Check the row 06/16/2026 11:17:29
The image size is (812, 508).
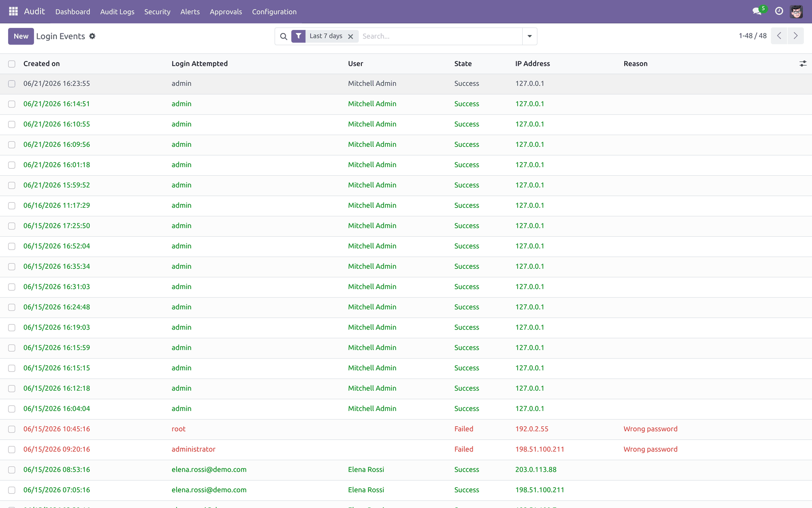point(12,206)
